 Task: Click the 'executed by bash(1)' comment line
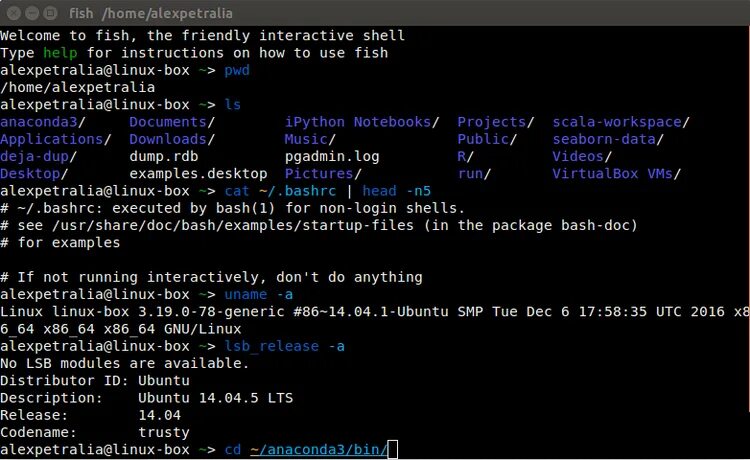[232, 208]
